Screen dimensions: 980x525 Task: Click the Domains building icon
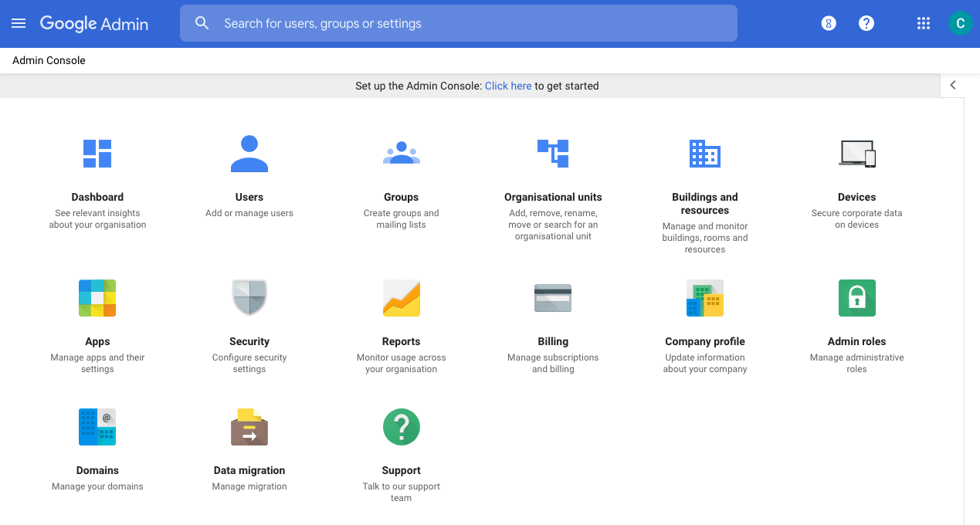(97, 427)
